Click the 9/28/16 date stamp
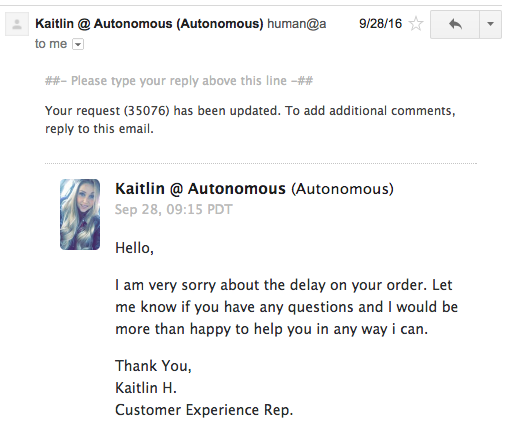The height and width of the screenshot is (435, 510). 380,24
